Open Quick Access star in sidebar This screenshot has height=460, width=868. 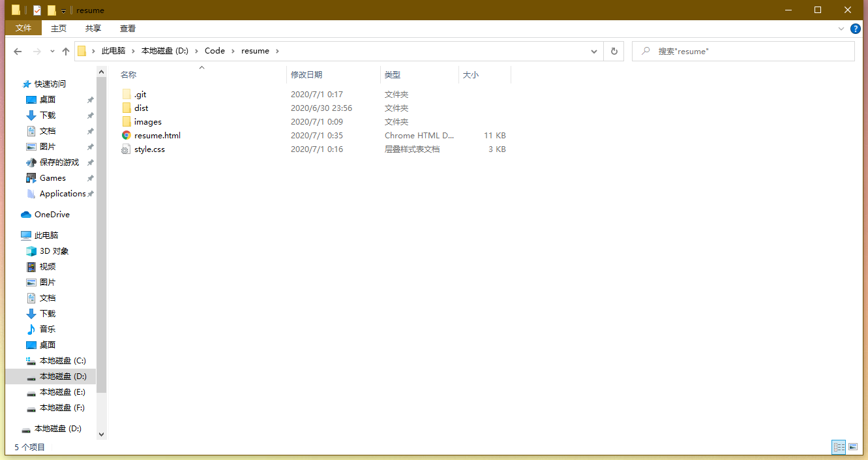pos(27,84)
